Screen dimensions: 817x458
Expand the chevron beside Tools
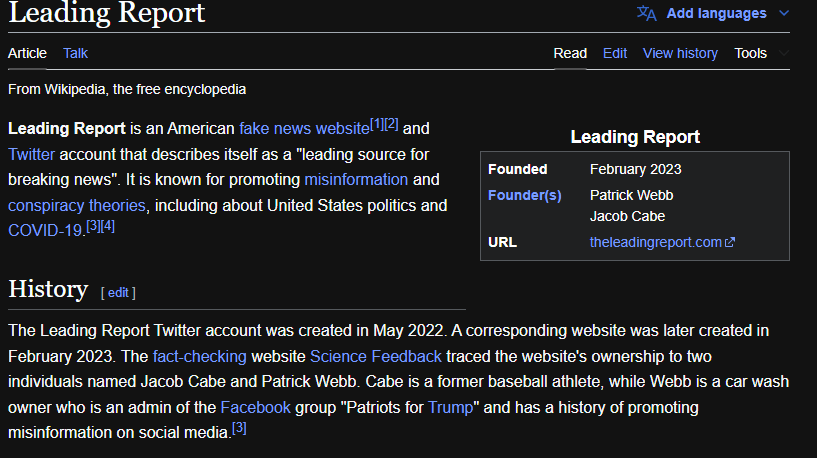784,53
